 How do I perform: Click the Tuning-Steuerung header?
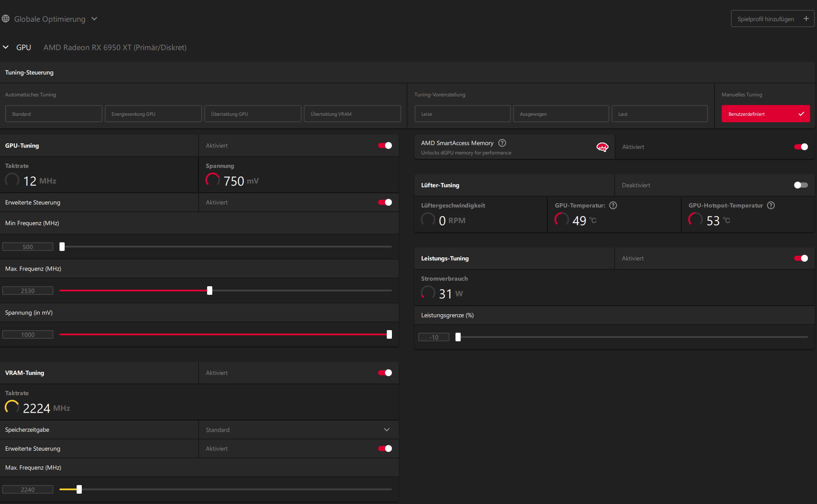click(29, 72)
